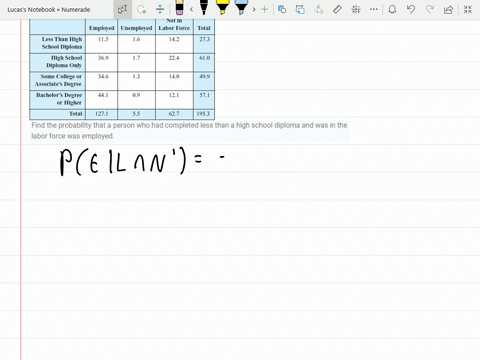The height and width of the screenshot is (360, 480).
Task: Open notifications bell
Action: click(392, 9)
